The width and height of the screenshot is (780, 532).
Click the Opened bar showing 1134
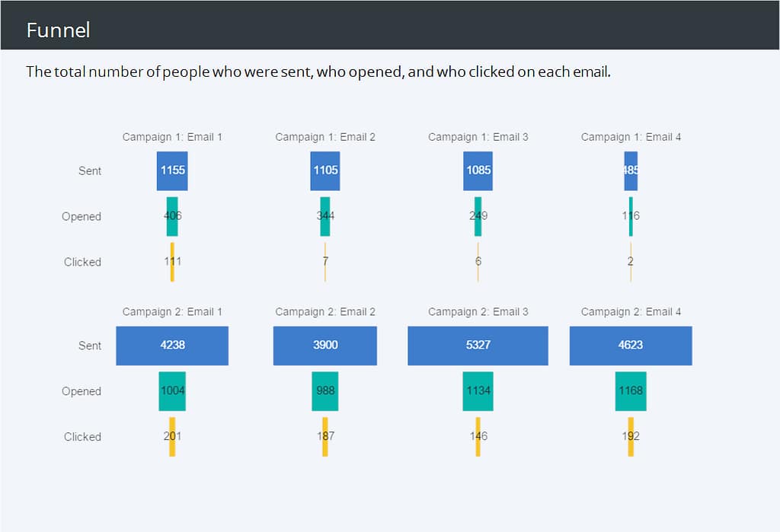(x=478, y=391)
